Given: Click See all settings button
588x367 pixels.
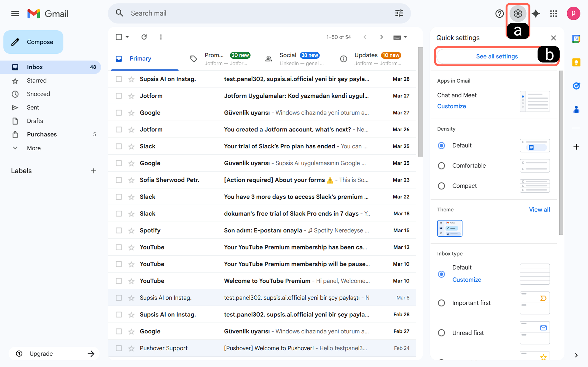Looking at the screenshot, I should (497, 56).
